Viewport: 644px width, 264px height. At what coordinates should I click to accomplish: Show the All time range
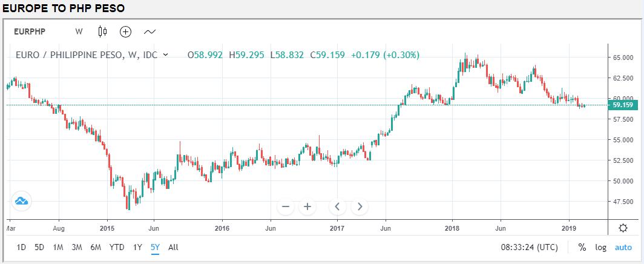click(173, 247)
